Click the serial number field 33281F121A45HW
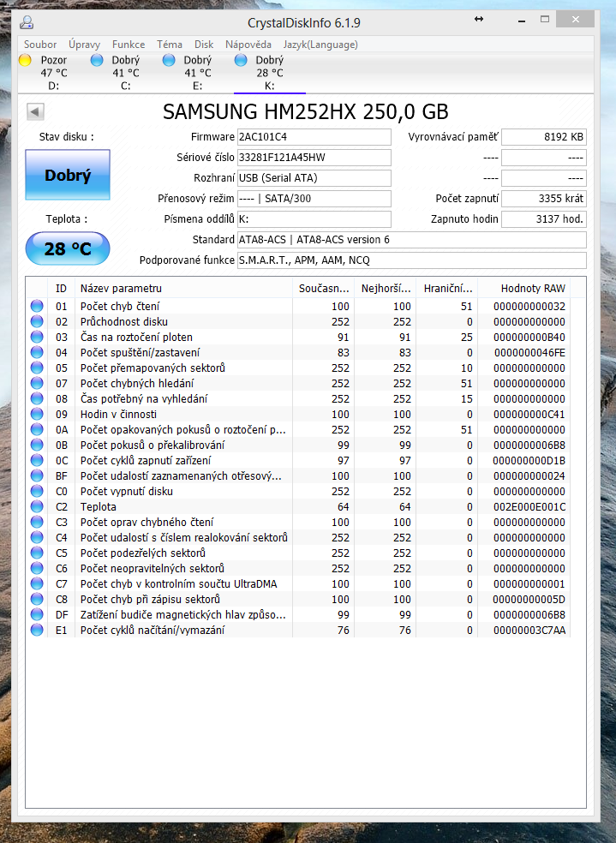 314,158
